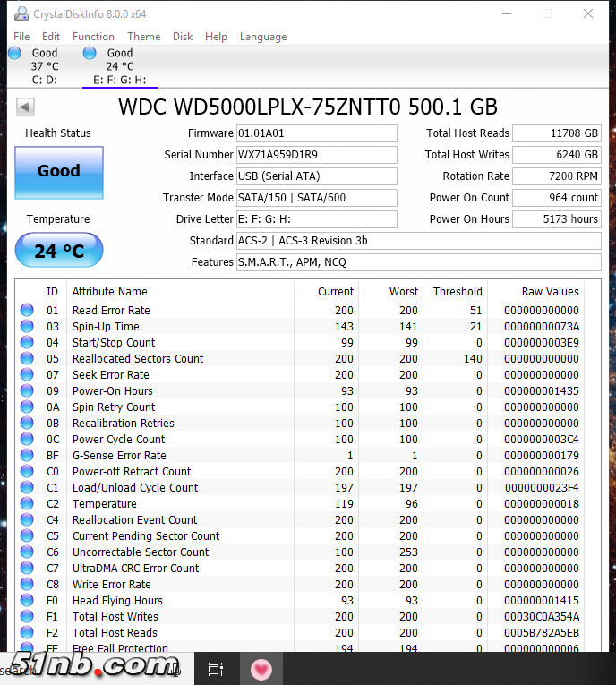Click the 24 °C temperature button
The image size is (616, 685).
tap(59, 251)
